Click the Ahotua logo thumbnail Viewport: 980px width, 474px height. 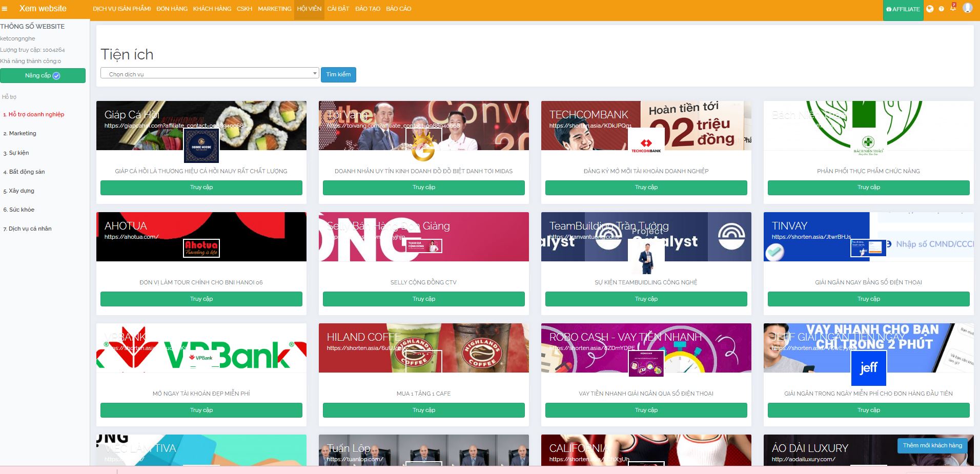click(x=201, y=248)
